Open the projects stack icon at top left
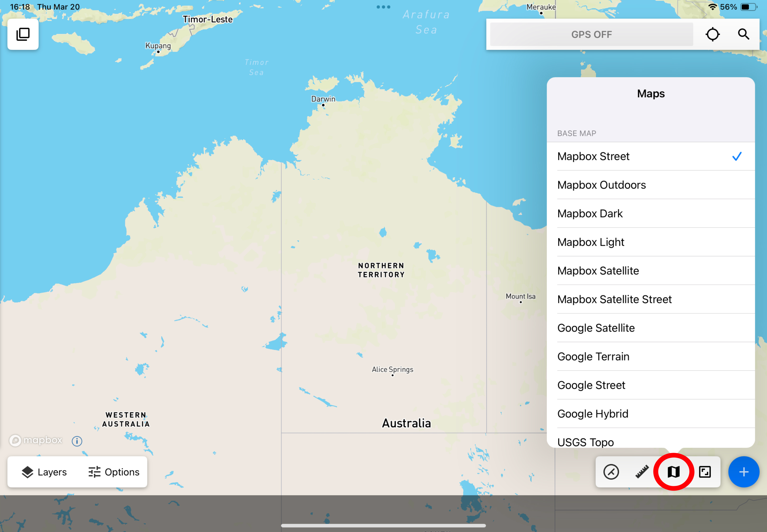767x532 pixels. pyautogui.click(x=23, y=34)
